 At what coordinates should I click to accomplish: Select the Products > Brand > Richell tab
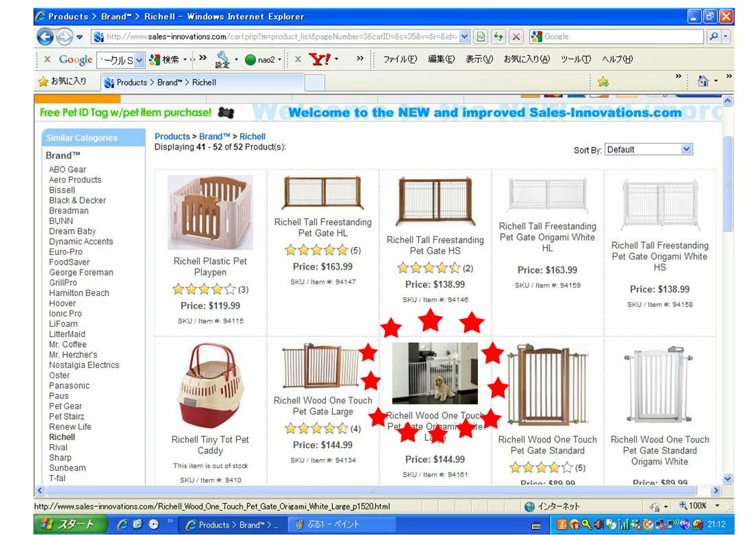203,82
